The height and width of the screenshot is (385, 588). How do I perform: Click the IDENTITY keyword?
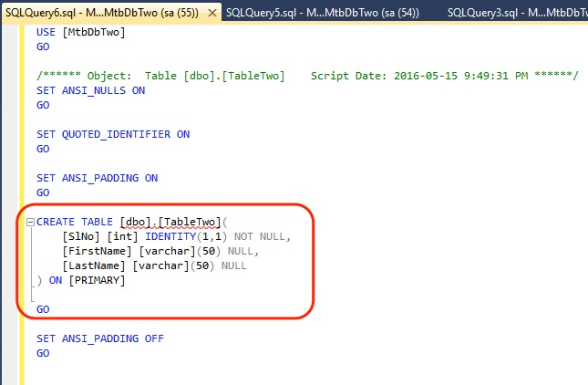pyautogui.click(x=170, y=236)
